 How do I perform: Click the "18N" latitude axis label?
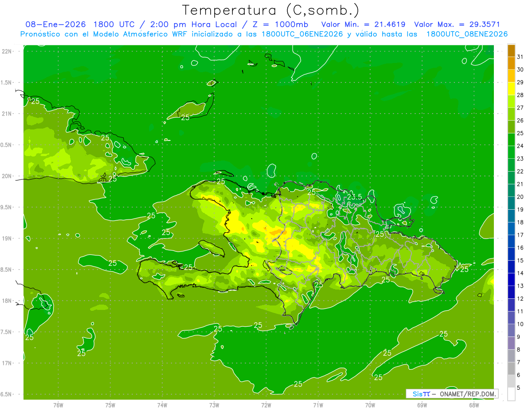[x=7, y=301]
